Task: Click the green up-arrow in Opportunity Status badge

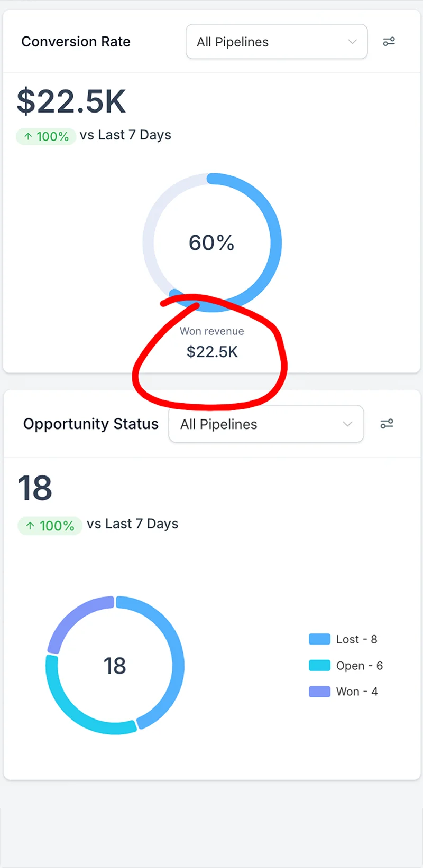Action: pyautogui.click(x=30, y=526)
